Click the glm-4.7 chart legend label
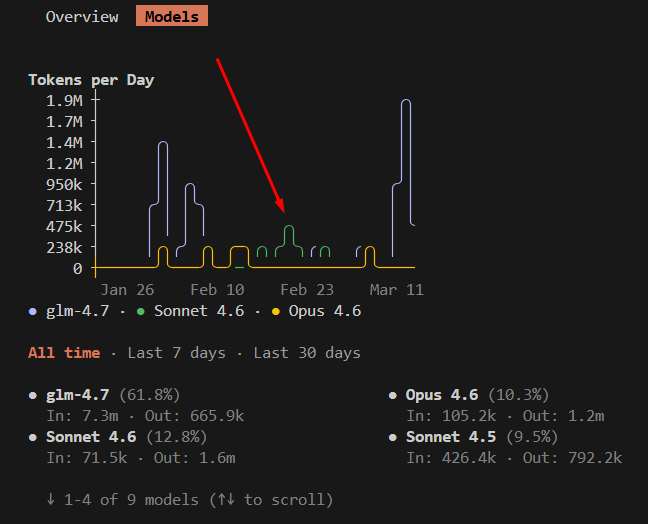 tap(78, 311)
